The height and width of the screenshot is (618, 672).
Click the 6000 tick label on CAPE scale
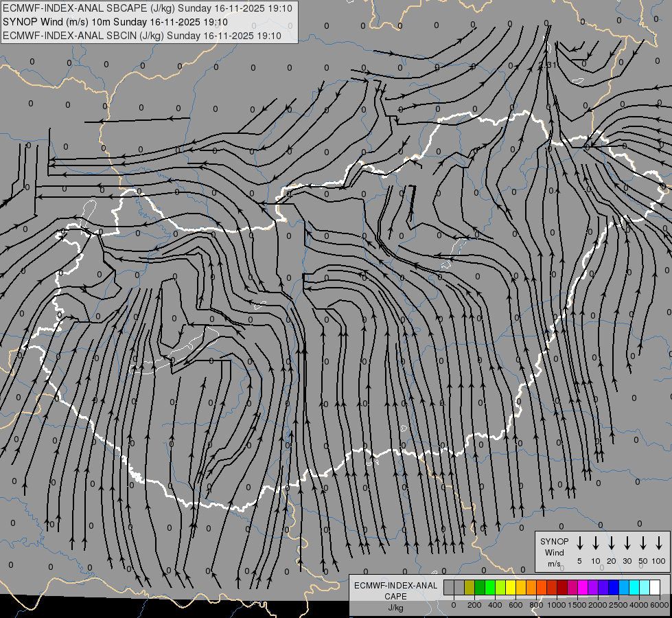(659, 605)
